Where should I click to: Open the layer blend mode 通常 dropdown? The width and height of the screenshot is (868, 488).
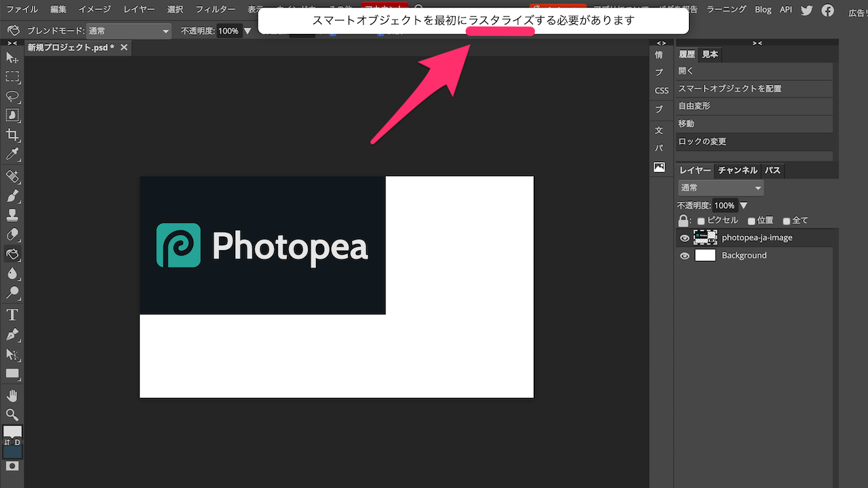pyautogui.click(x=721, y=188)
